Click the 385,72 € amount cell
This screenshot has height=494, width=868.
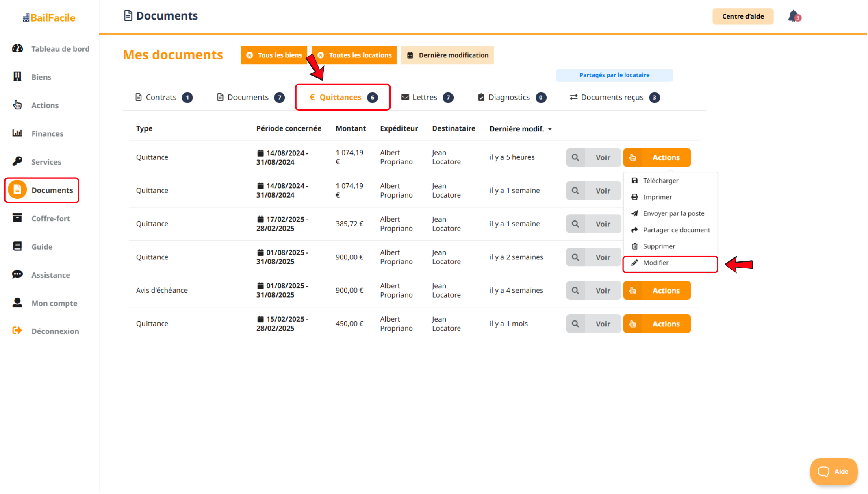click(x=349, y=224)
